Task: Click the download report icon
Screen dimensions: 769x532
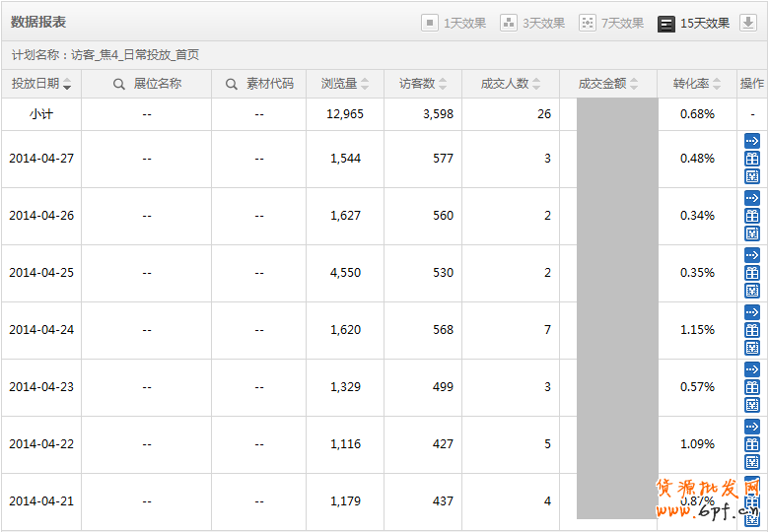Action: (747, 23)
